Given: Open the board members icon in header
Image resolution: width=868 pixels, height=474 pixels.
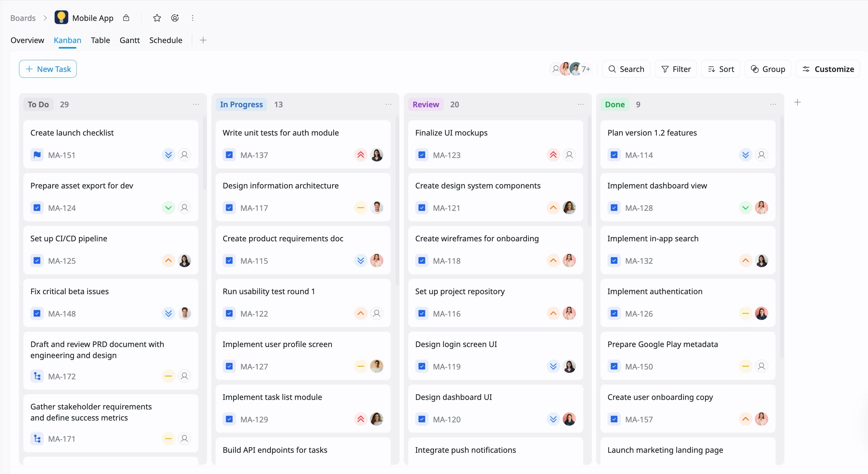Looking at the screenshot, I should [175, 18].
